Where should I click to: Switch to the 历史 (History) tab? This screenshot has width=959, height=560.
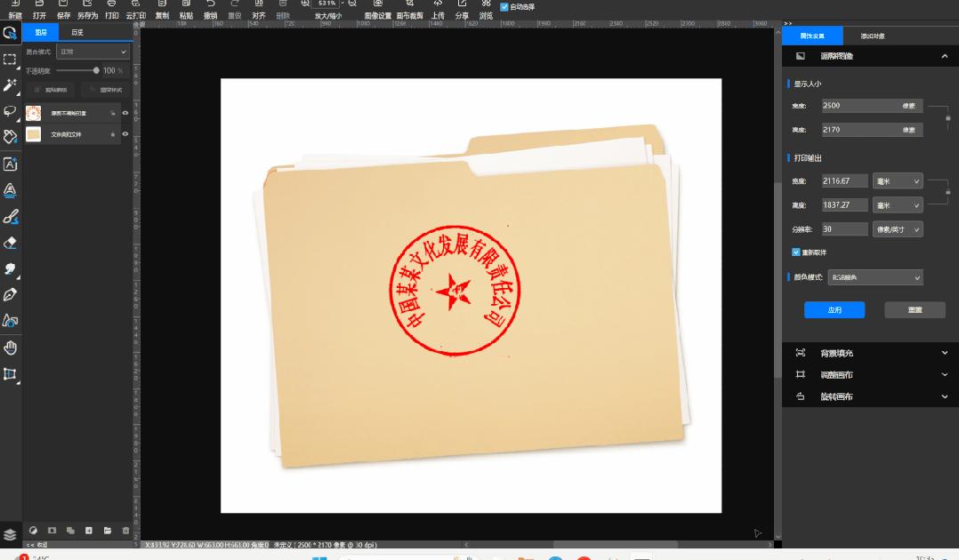point(77,32)
